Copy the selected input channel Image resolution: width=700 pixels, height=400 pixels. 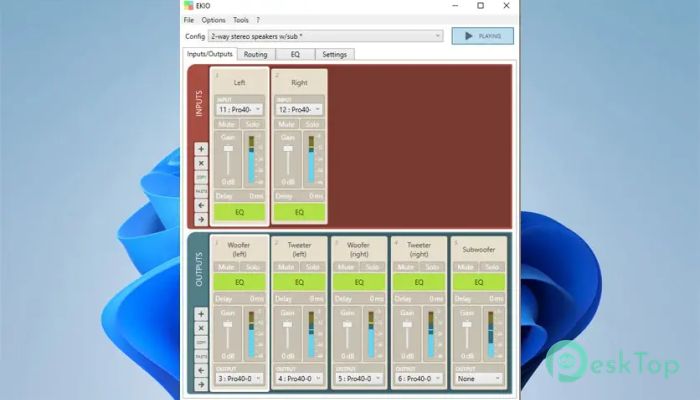click(201, 177)
